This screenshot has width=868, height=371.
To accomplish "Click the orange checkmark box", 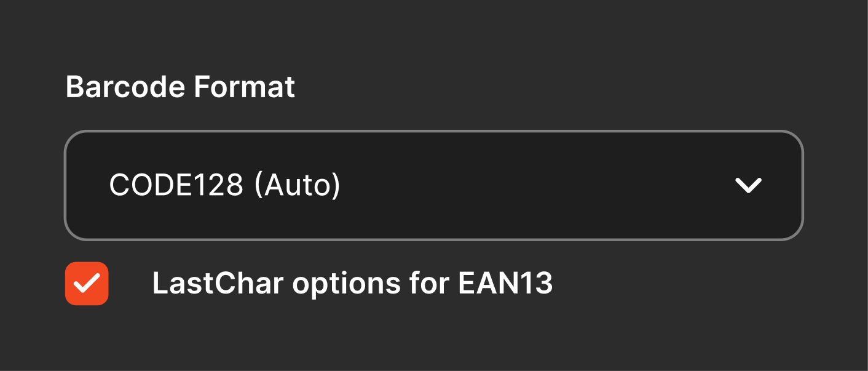I will tap(87, 284).
